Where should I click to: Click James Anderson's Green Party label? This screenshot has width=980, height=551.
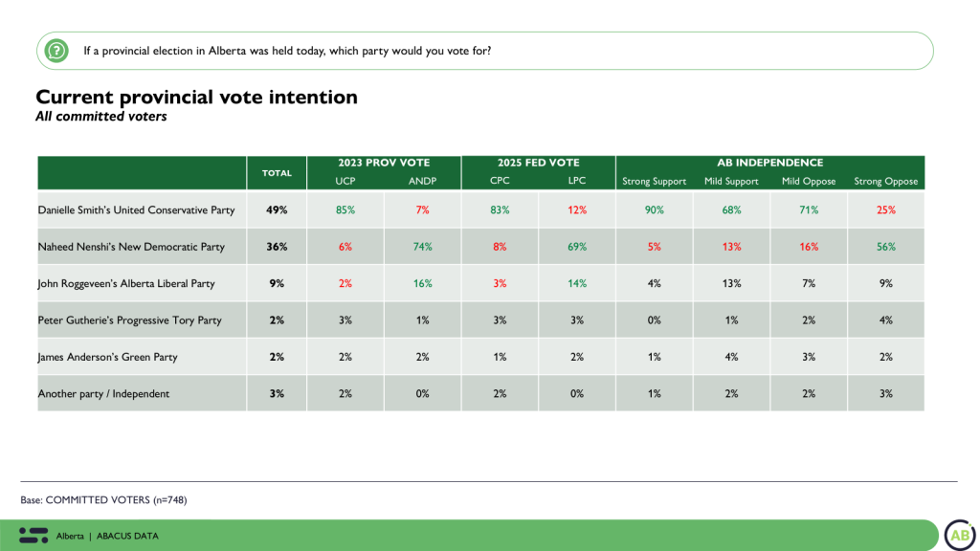[x=108, y=357]
